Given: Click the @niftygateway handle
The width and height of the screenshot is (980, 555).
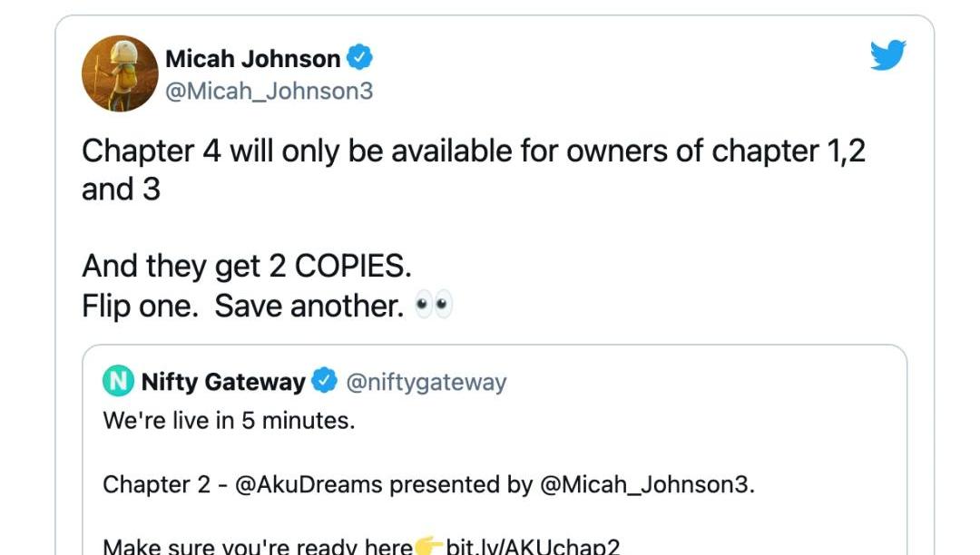Looking at the screenshot, I should 426,382.
